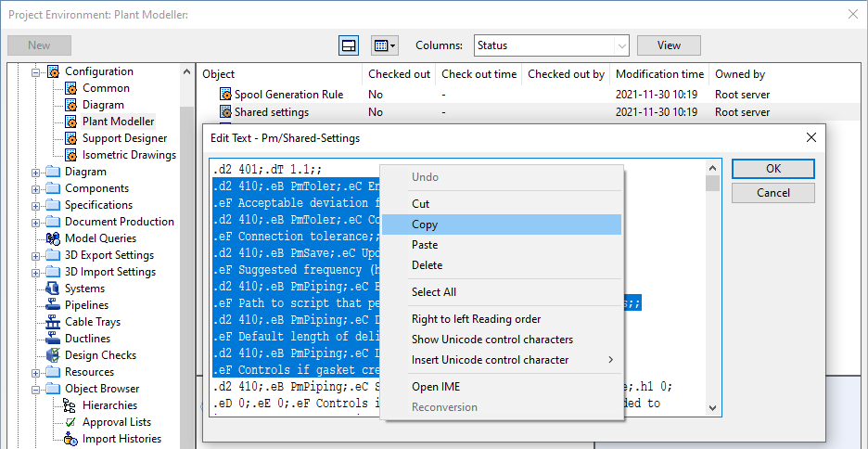Screen dimensions: 868x449
Task: Click the Support Designer tree icon
Action: pos(70,138)
